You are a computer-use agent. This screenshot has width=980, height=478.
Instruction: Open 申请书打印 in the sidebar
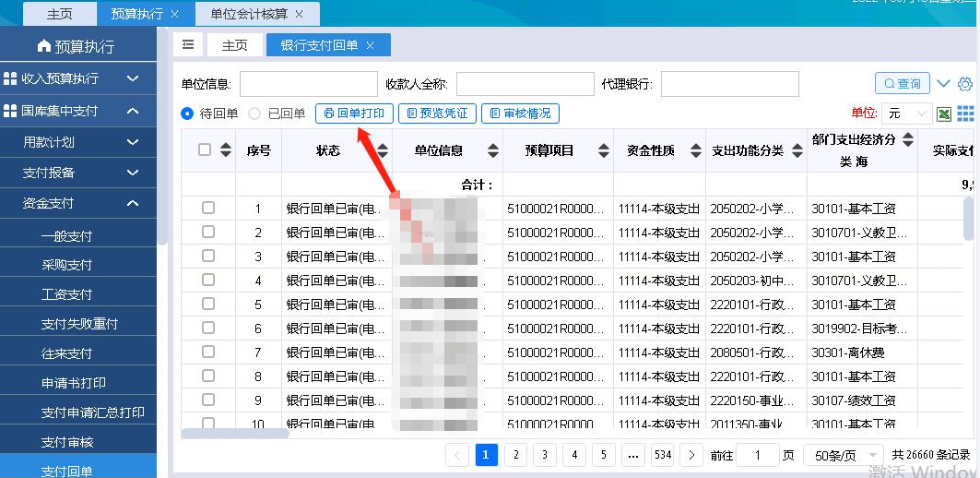(74, 383)
